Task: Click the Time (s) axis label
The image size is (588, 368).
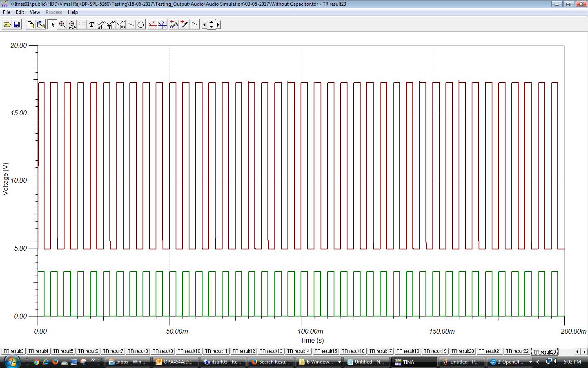Action: [x=312, y=340]
